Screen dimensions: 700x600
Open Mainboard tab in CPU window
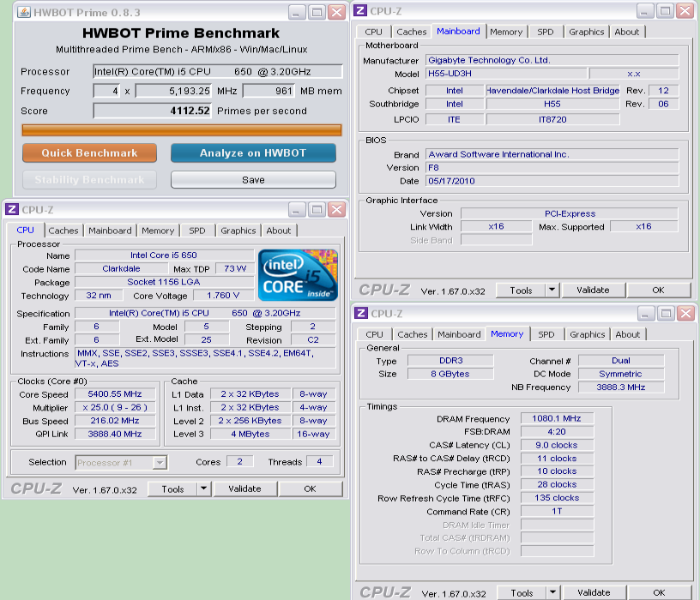(x=110, y=231)
